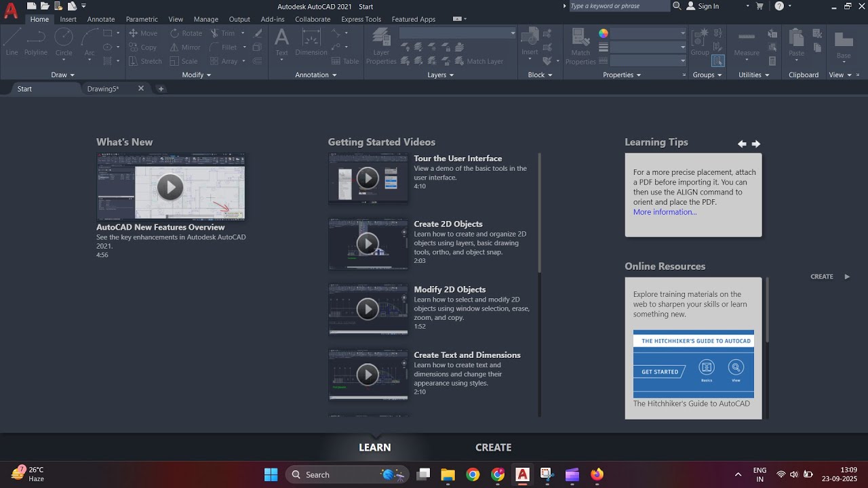868x488 pixels.
Task: Click the object color wheel swatch
Action: (603, 33)
